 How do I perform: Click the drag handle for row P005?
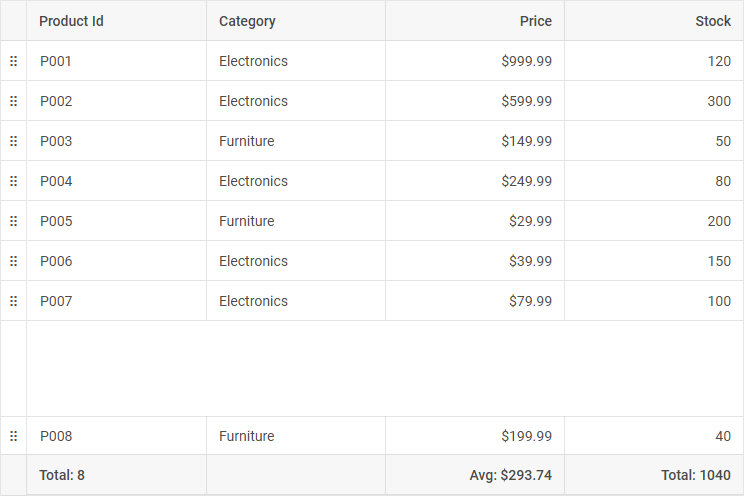13,221
